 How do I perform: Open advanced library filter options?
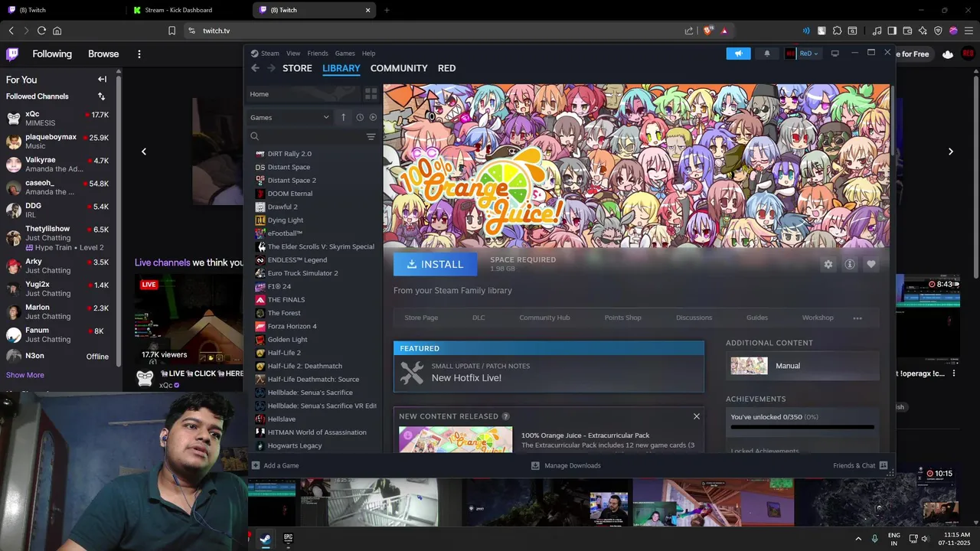pyautogui.click(x=371, y=137)
